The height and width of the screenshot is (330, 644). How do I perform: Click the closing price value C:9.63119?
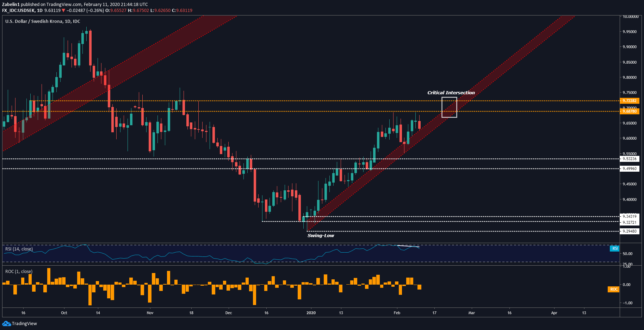click(182, 11)
